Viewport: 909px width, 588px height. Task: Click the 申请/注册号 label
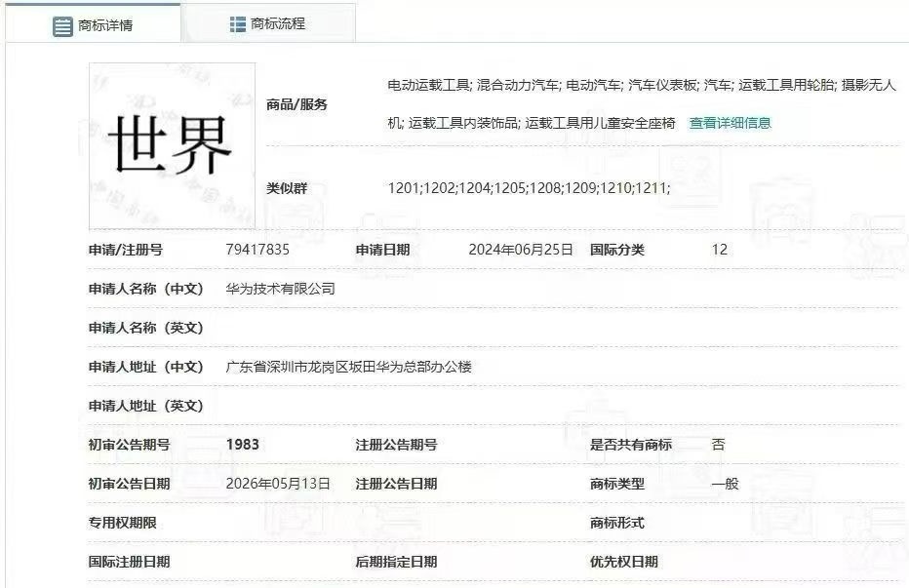tap(126, 250)
